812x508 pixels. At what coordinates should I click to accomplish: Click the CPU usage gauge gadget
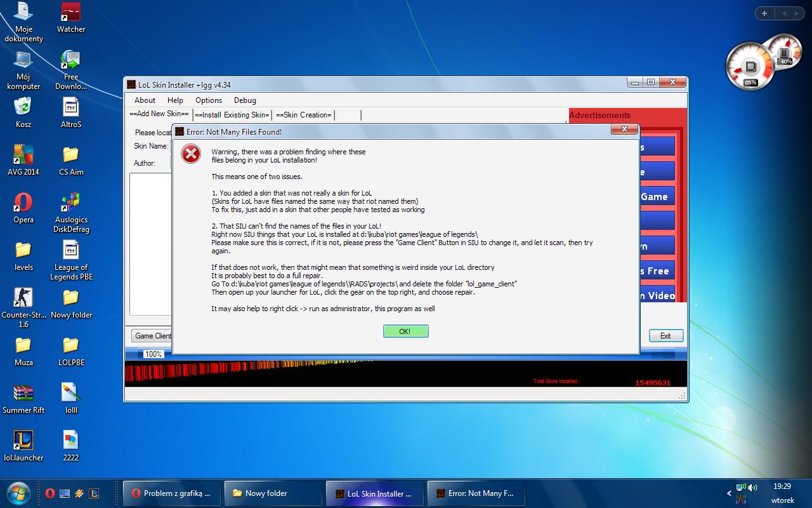[750, 67]
